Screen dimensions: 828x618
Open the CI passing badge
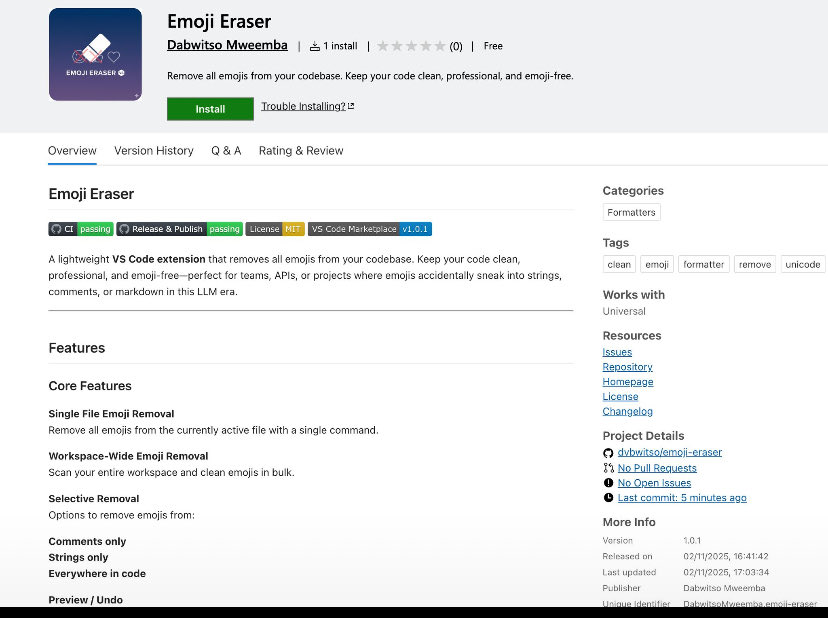80,228
